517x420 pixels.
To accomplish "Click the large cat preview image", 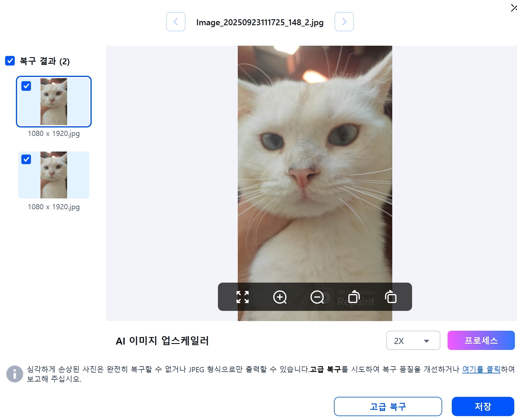I will click(x=315, y=165).
